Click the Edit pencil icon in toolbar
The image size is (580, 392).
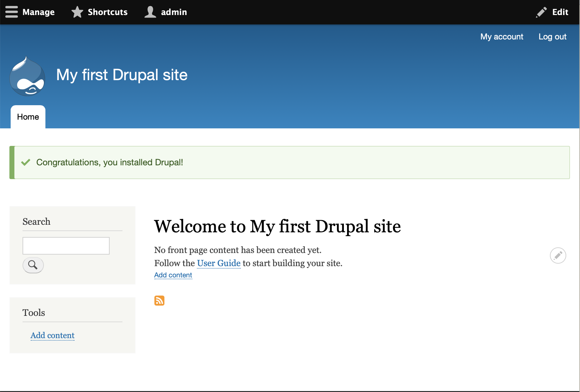pyautogui.click(x=541, y=12)
